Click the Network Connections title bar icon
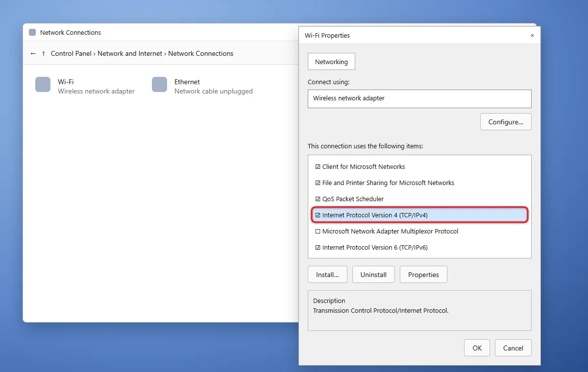The width and height of the screenshot is (588, 372). (32, 32)
